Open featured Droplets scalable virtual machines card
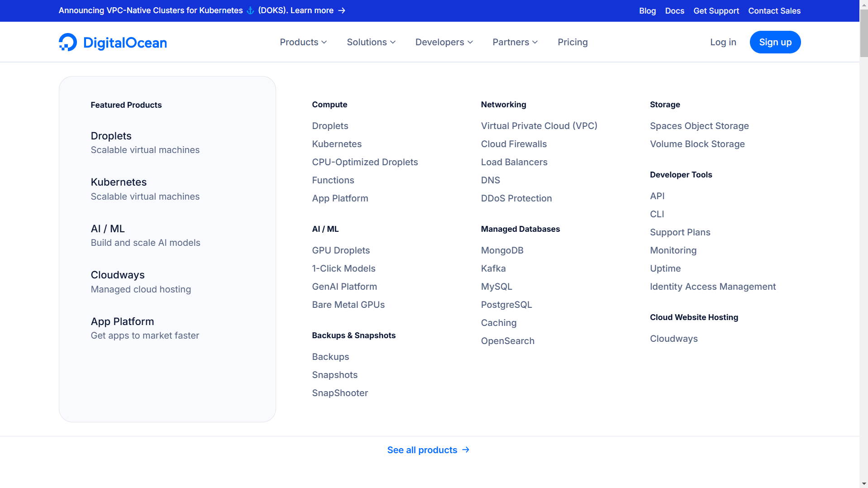Image resolution: width=868 pixels, height=488 pixels. [x=145, y=143]
